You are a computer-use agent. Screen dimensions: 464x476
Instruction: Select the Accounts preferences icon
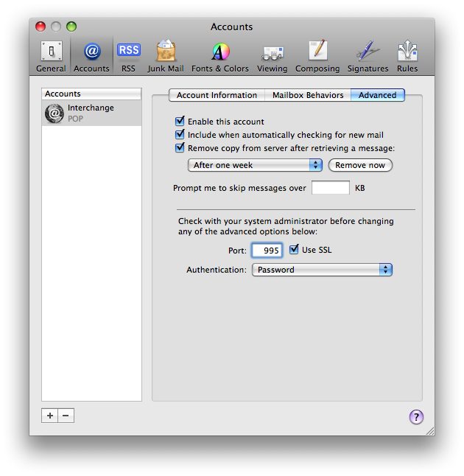click(91, 56)
